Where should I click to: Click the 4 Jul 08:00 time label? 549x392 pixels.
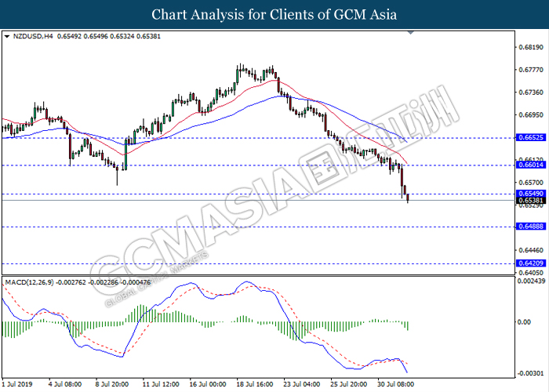click(65, 384)
